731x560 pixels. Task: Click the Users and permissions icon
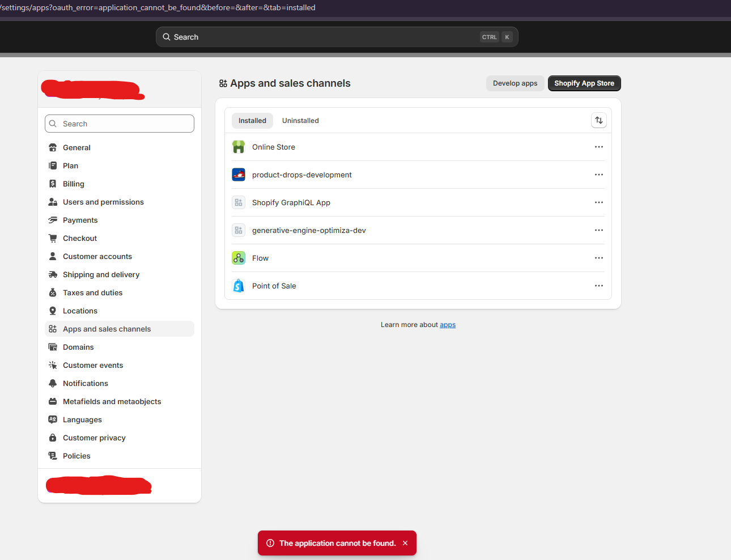pyautogui.click(x=53, y=202)
